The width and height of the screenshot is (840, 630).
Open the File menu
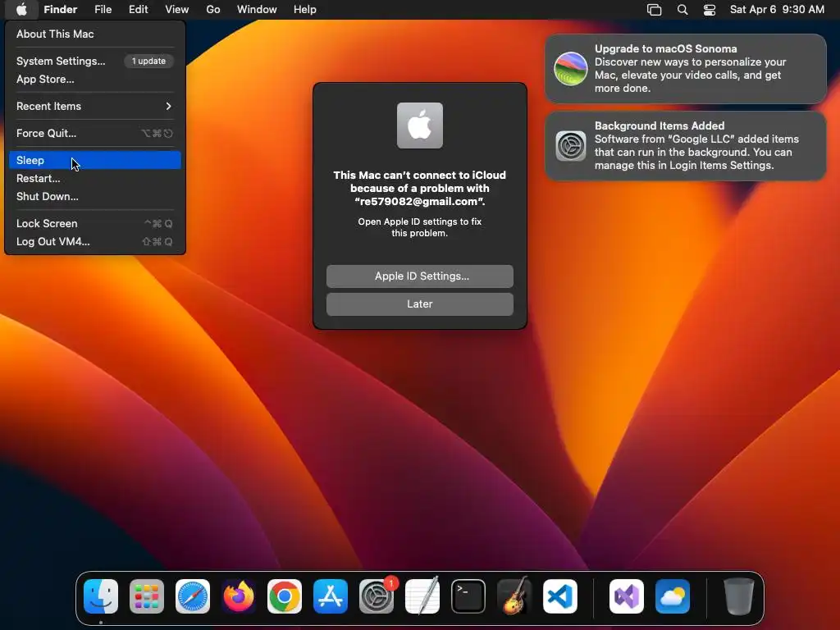coord(103,10)
